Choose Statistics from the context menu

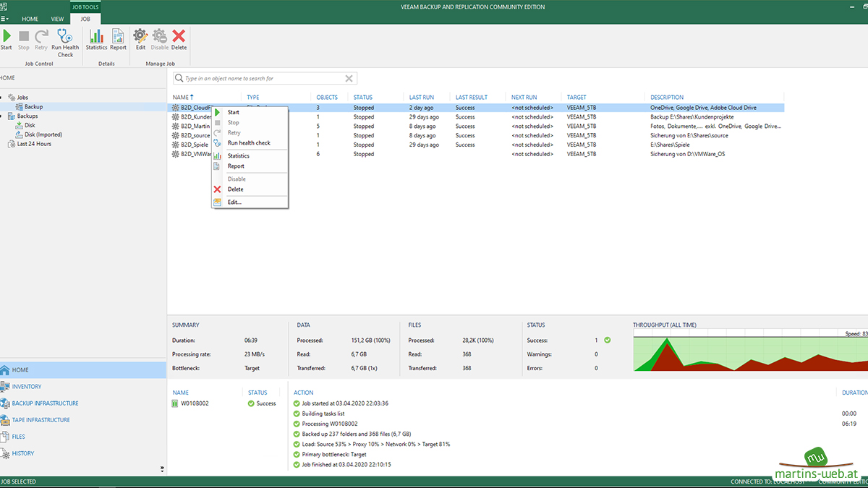250,156
